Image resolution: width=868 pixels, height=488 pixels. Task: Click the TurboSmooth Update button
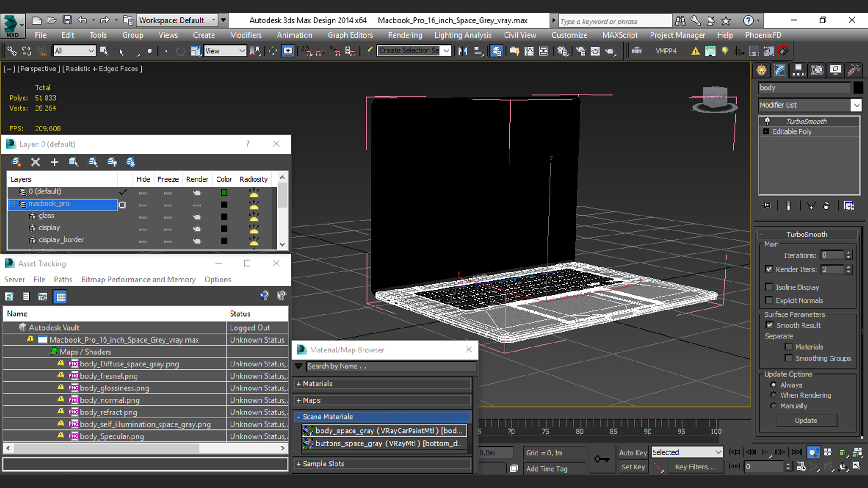(x=806, y=420)
